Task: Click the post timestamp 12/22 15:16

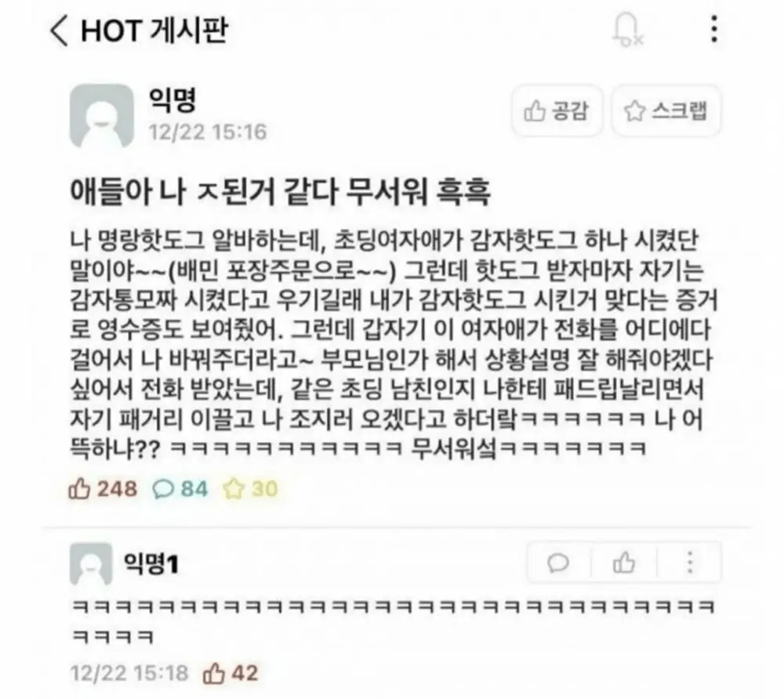Action: pyautogui.click(x=208, y=132)
